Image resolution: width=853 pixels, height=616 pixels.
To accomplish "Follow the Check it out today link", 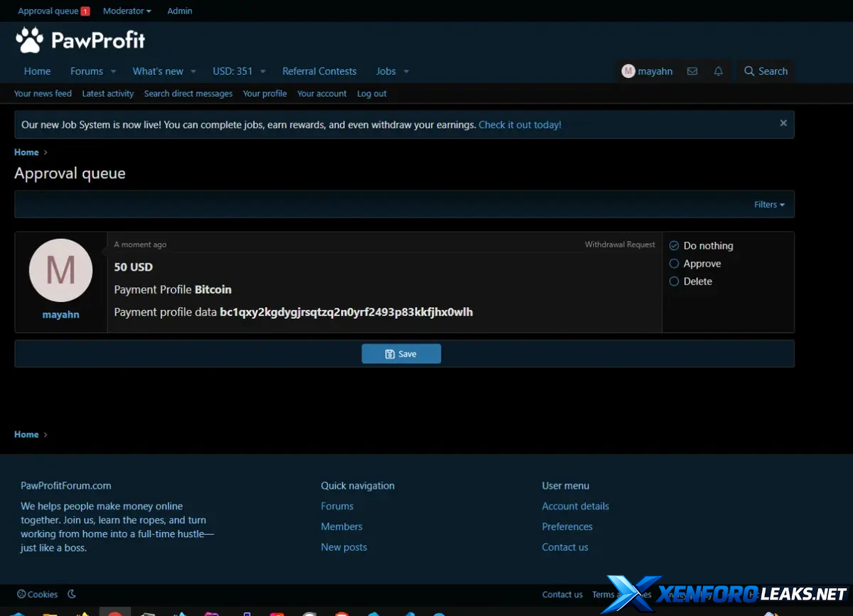I will point(520,125).
